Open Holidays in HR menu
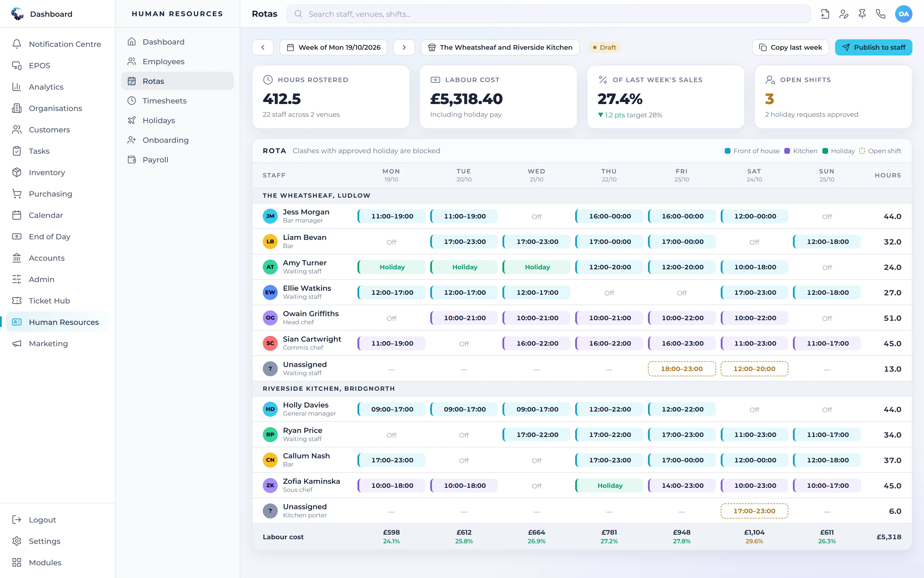 click(178, 121)
